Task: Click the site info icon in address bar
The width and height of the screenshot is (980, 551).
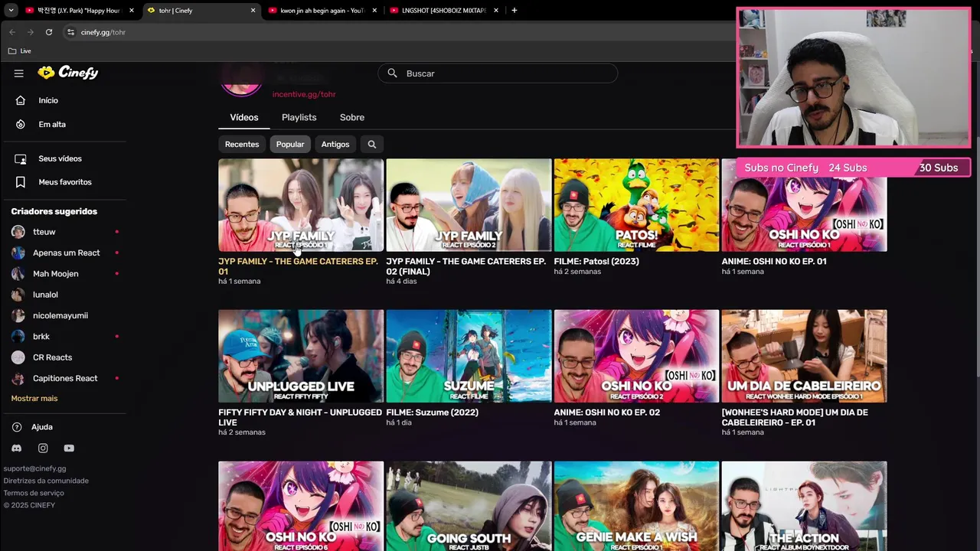Action: pyautogui.click(x=70, y=32)
